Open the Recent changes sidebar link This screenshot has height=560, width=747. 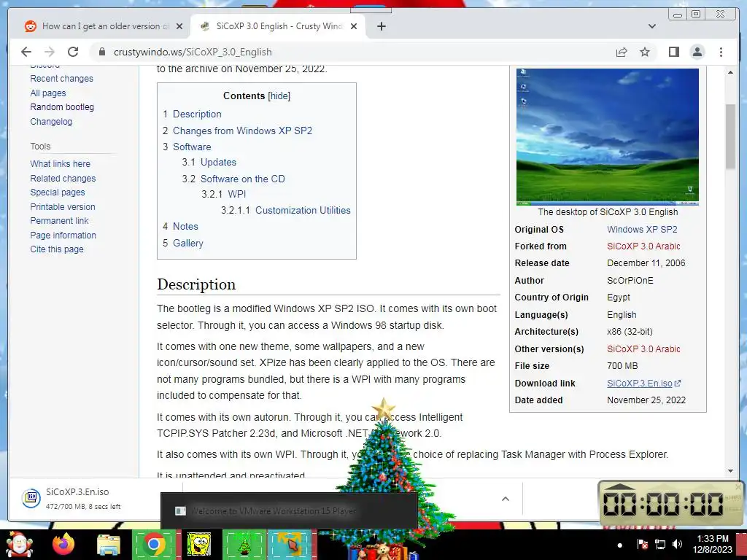pyautogui.click(x=61, y=79)
